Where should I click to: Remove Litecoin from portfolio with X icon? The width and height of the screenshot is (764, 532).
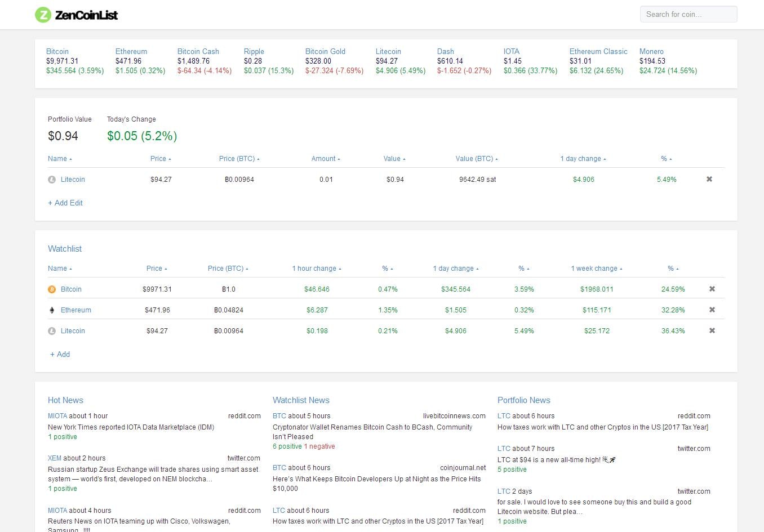(x=709, y=179)
